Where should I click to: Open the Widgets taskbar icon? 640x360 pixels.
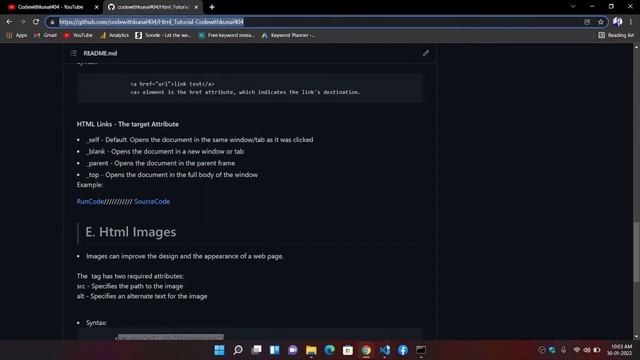coord(274,350)
